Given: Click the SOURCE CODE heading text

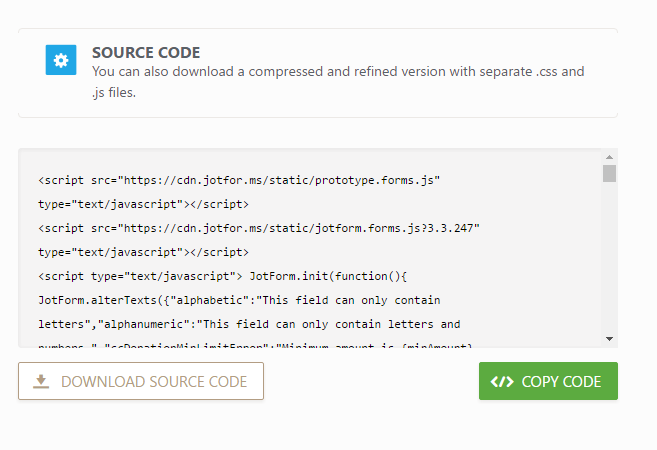Looking at the screenshot, I should [x=146, y=53].
